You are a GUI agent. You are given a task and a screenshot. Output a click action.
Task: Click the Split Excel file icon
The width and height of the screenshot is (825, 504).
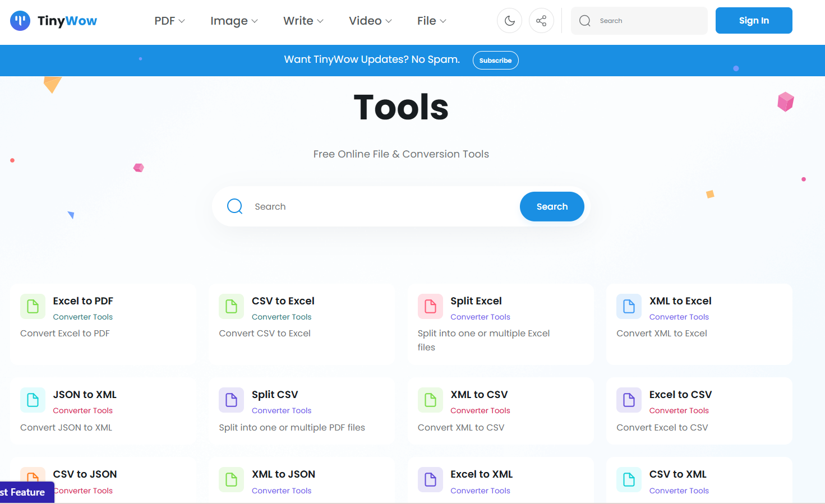click(430, 306)
